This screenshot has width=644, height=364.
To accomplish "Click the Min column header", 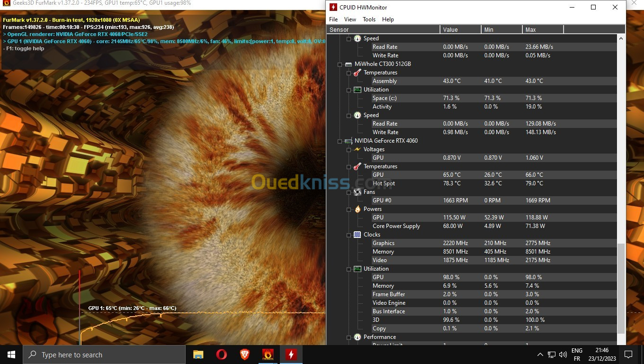I will 501,29.
